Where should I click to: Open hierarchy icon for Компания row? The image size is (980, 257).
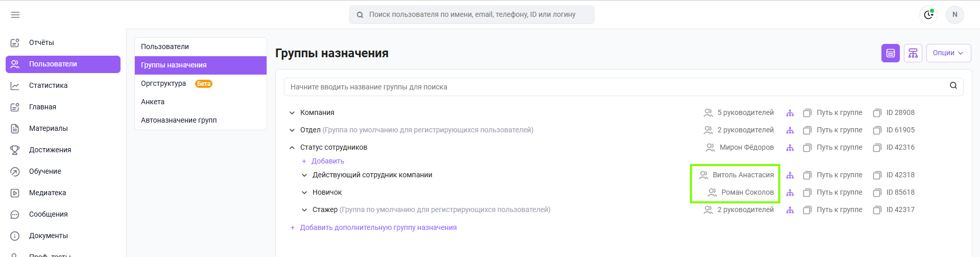pyautogui.click(x=790, y=113)
